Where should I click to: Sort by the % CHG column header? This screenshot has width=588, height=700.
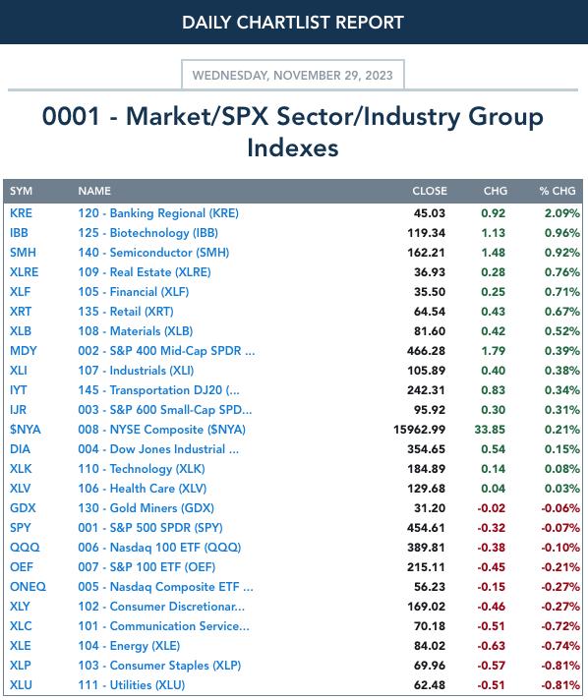[x=558, y=191]
